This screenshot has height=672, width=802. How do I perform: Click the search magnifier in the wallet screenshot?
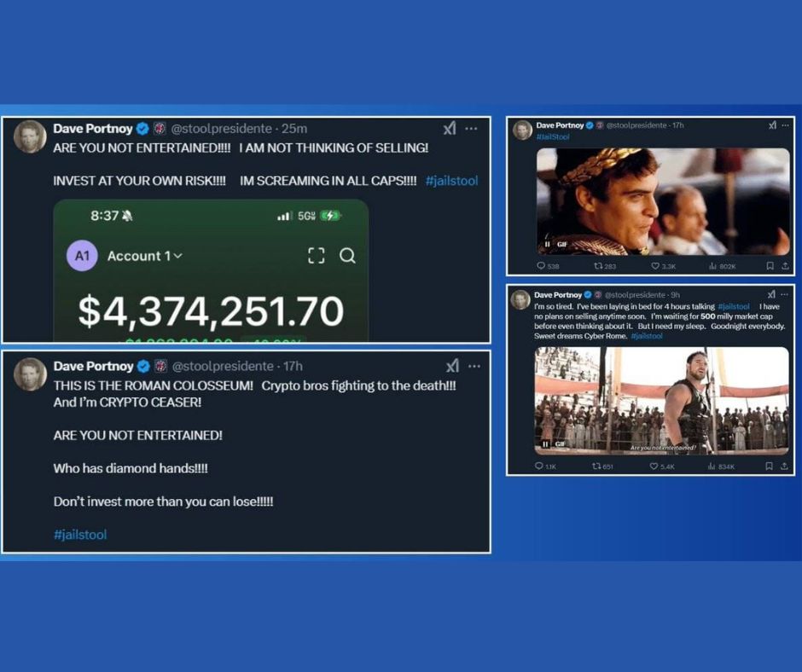click(x=347, y=256)
